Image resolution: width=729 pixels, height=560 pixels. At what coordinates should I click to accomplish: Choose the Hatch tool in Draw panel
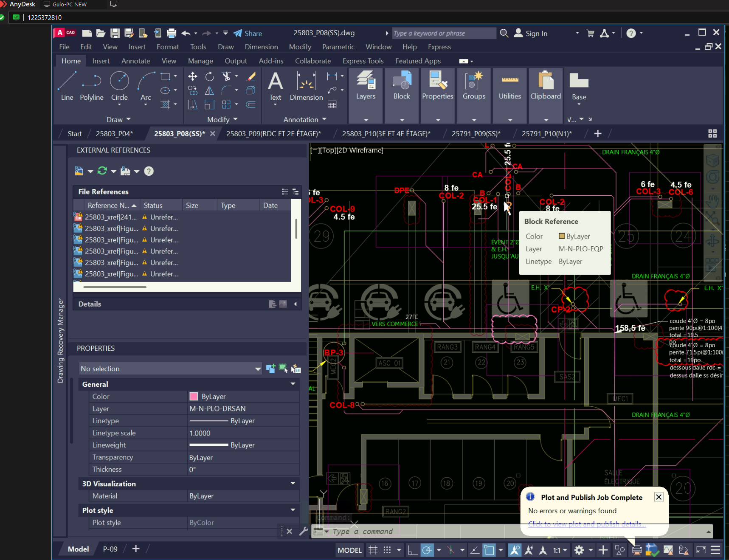tap(165, 104)
